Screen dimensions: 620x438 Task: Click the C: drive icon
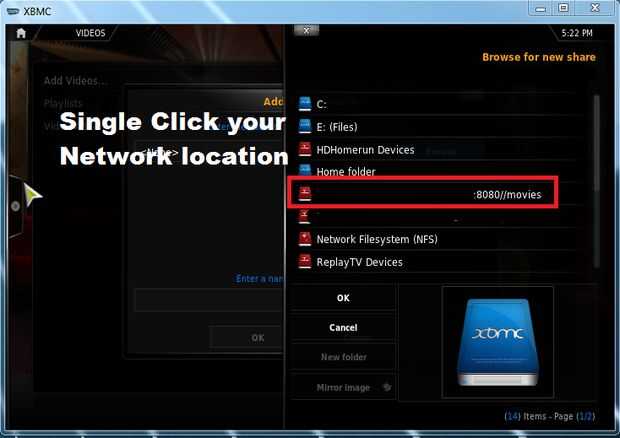tap(305, 104)
